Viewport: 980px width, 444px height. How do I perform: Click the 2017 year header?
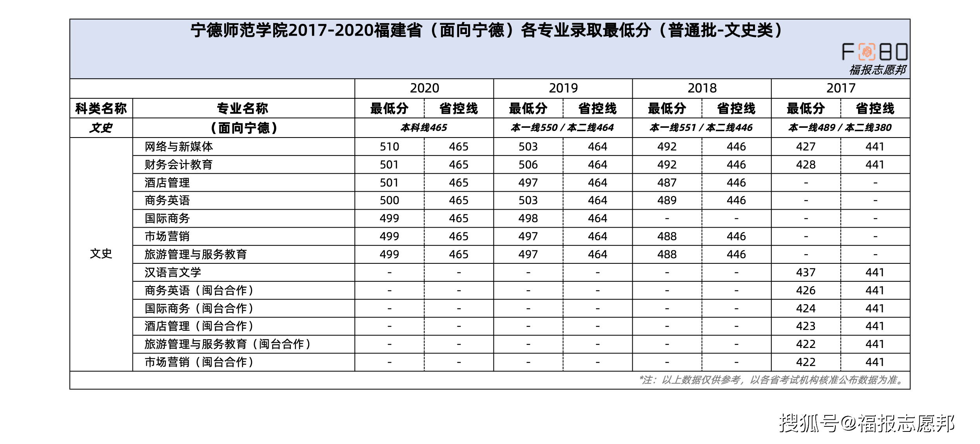840,88
